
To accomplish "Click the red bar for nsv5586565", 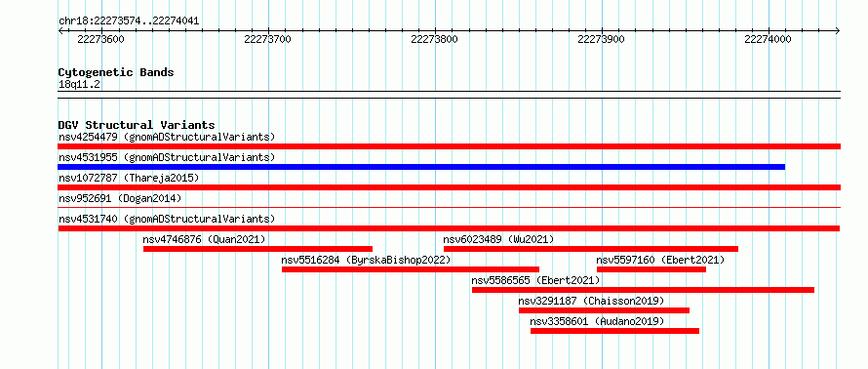I will [x=644, y=290].
